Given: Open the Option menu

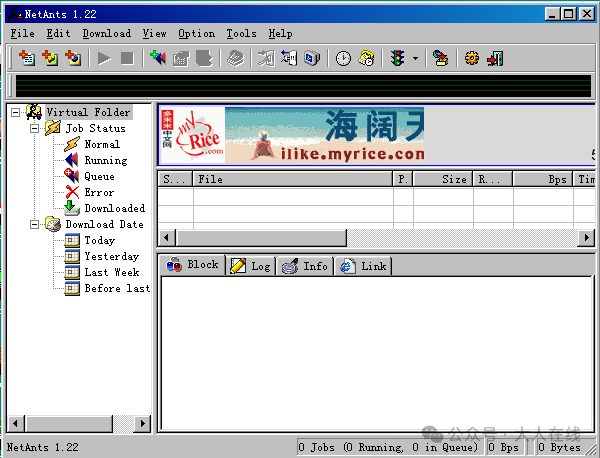Looking at the screenshot, I should (x=196, y=34).
